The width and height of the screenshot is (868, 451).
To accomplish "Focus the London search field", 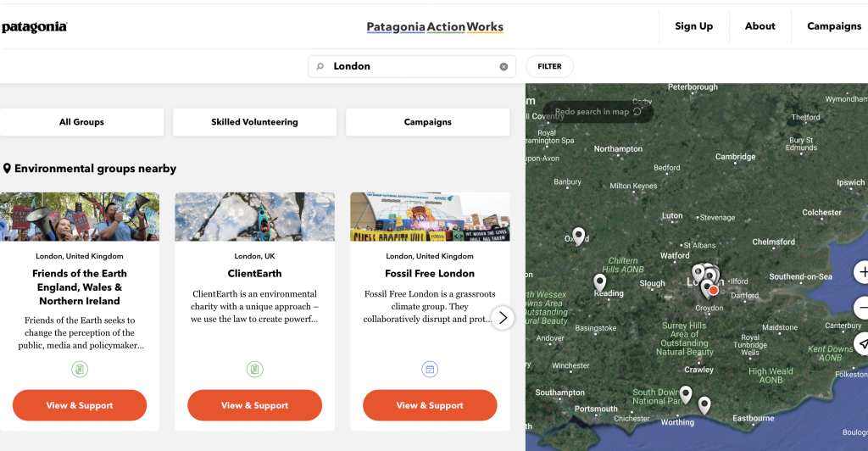I will tap(412, 66).
